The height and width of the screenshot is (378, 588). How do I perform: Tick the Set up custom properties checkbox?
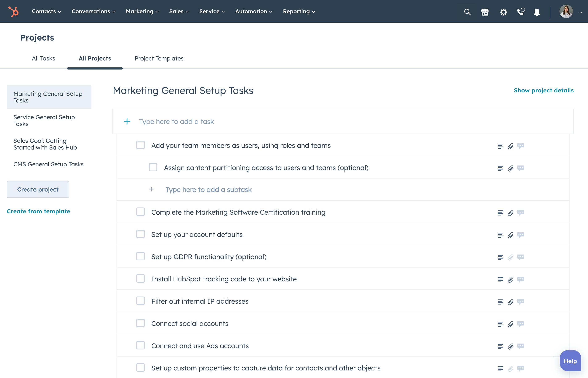tap(140, 368)
